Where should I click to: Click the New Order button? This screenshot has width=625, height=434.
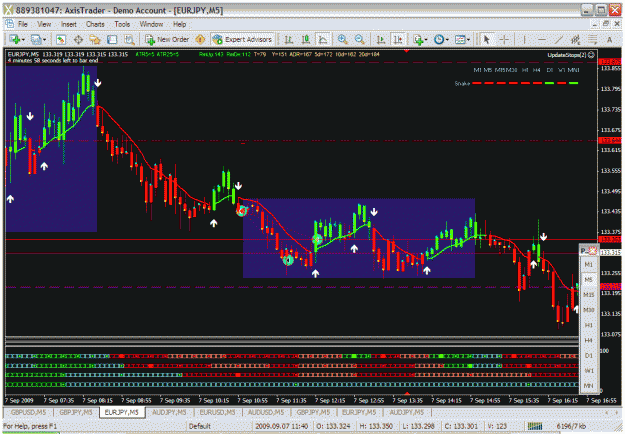click(167, 39)
